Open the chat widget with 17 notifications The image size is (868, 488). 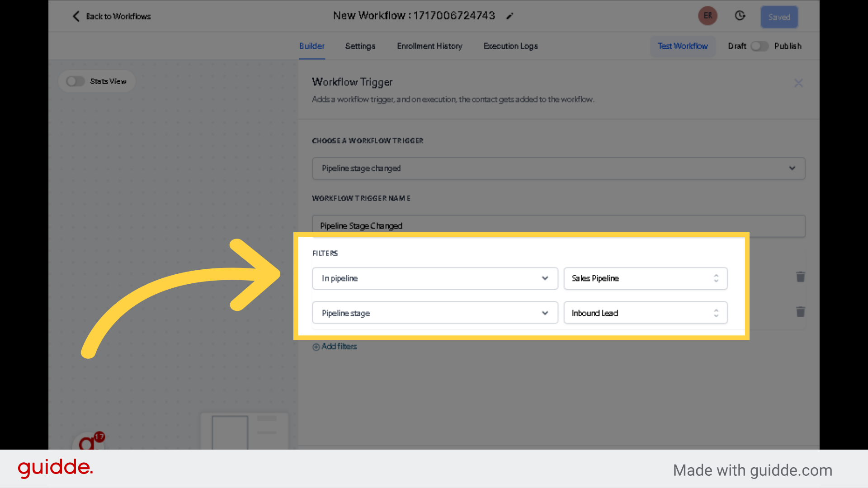(x=89, y=442)
